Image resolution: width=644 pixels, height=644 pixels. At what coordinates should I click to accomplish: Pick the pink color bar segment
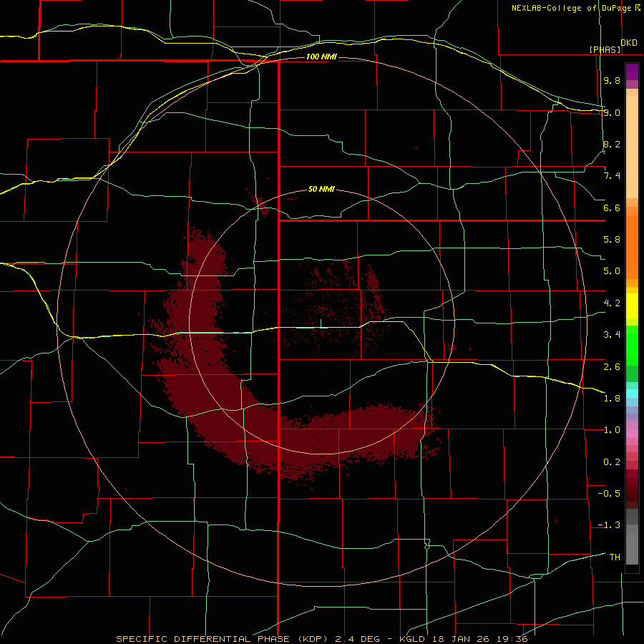click(x=632, y=434)
